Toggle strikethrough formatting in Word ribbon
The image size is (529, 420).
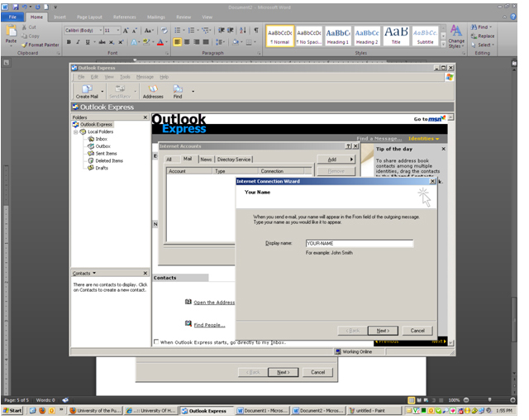pos(102,42)
